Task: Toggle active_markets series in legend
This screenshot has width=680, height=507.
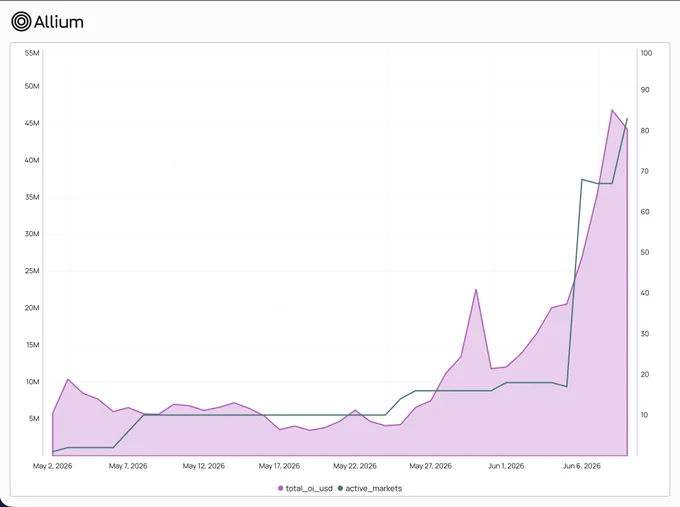Action: pos(369,488)
